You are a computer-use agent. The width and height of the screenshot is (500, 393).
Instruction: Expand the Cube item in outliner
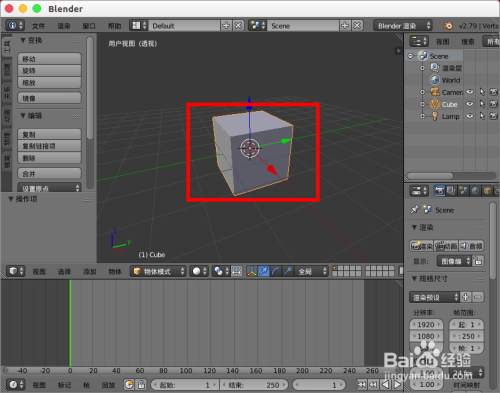coord(422,104)
